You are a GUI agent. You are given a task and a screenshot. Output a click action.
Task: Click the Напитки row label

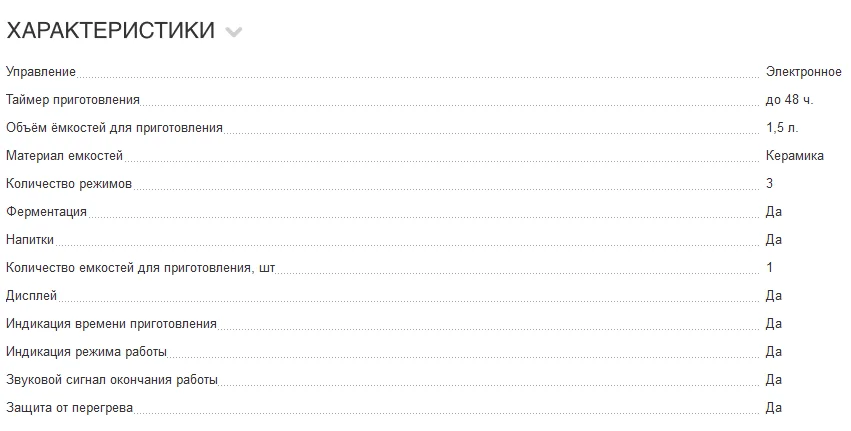(30, 239)
